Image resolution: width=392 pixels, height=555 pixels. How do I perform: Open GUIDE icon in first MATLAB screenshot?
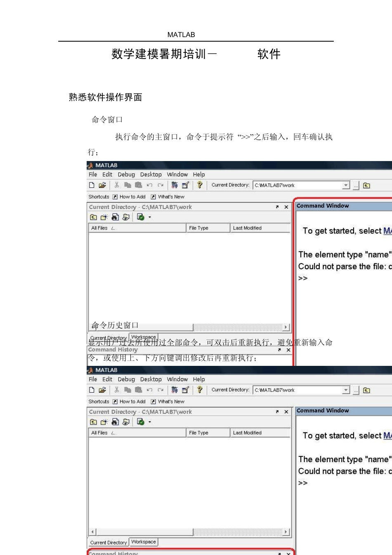pos(185,185)
